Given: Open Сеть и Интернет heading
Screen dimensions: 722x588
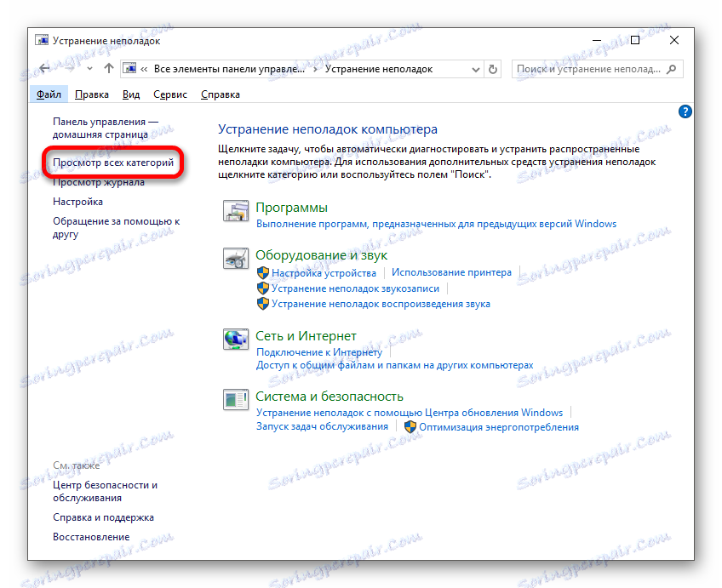Looking at the screenshot, I should pos(306,336).
